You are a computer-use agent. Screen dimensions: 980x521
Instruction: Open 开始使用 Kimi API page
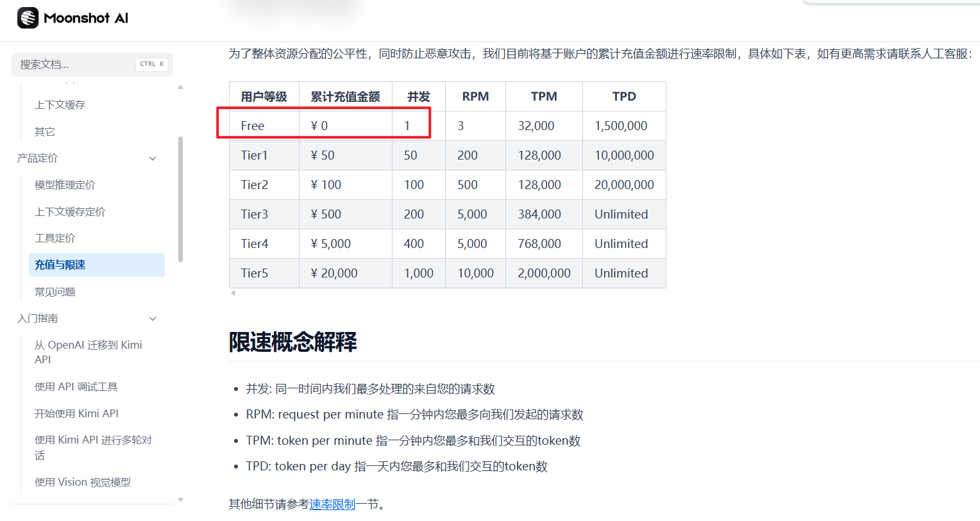pos(76,413)
